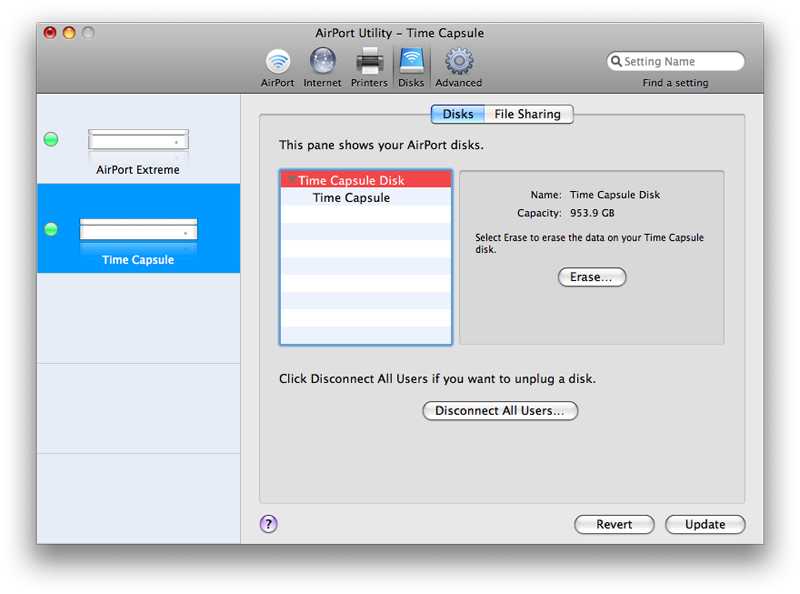Click the yellow minimize window button
Screen dimensions: 800x594
[69, 33]
